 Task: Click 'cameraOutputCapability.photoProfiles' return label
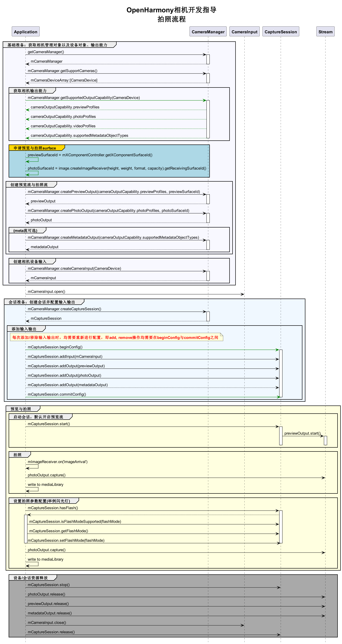(x=63, y=117)
